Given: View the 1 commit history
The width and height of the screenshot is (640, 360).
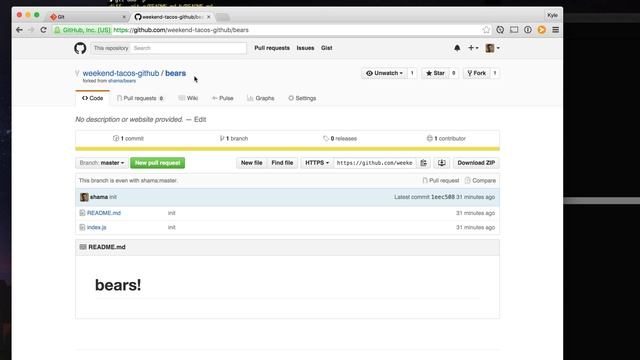Looking at the screenshot, I should 128,139.
